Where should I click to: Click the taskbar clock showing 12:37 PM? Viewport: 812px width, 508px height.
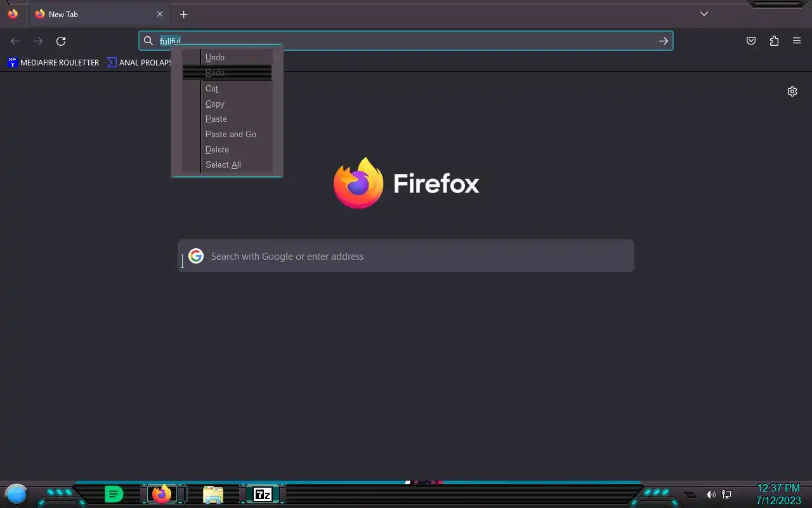point(778,494)
